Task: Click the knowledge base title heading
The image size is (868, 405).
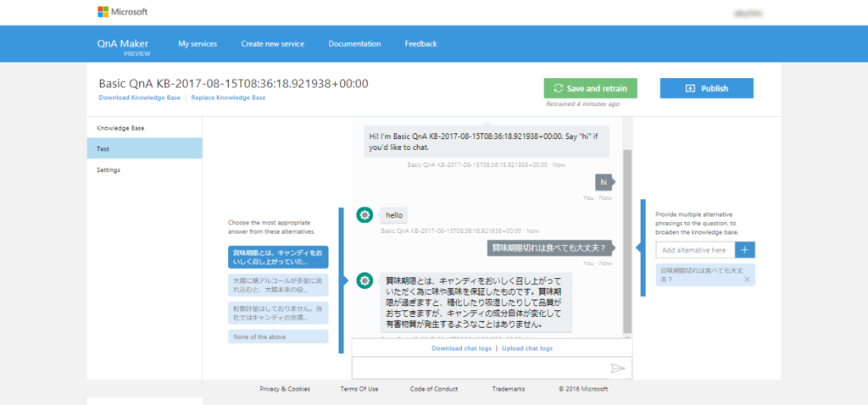Action: (x=234, y=84)
